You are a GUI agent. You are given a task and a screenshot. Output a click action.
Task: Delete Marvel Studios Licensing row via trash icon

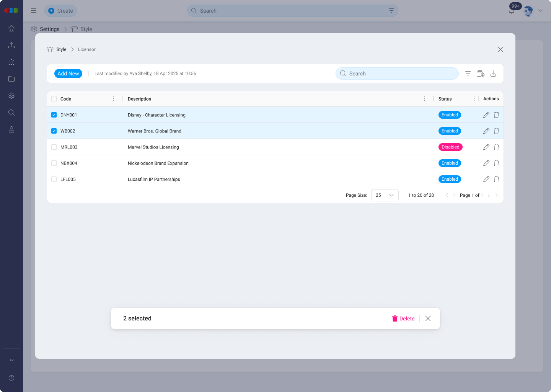pyautogui.click(x=496, y=147)
